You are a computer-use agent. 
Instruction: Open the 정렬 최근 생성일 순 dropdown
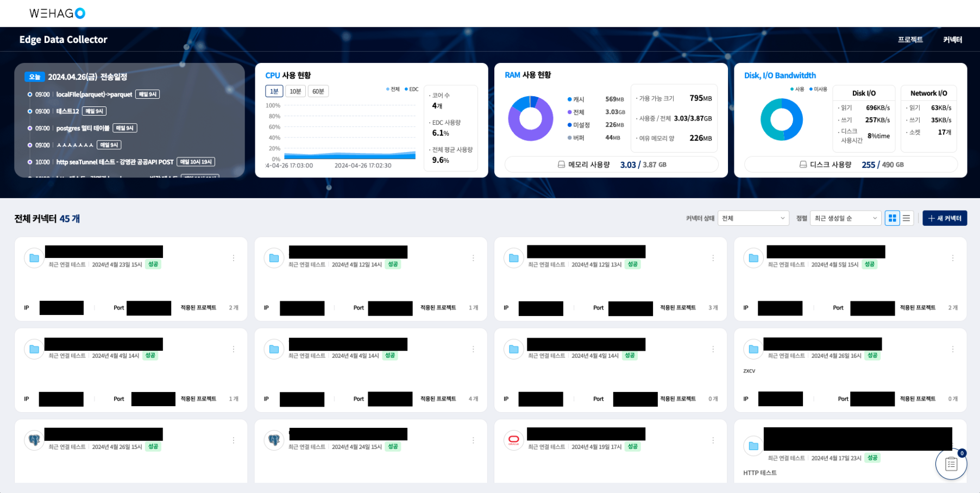tap(845, 218)
